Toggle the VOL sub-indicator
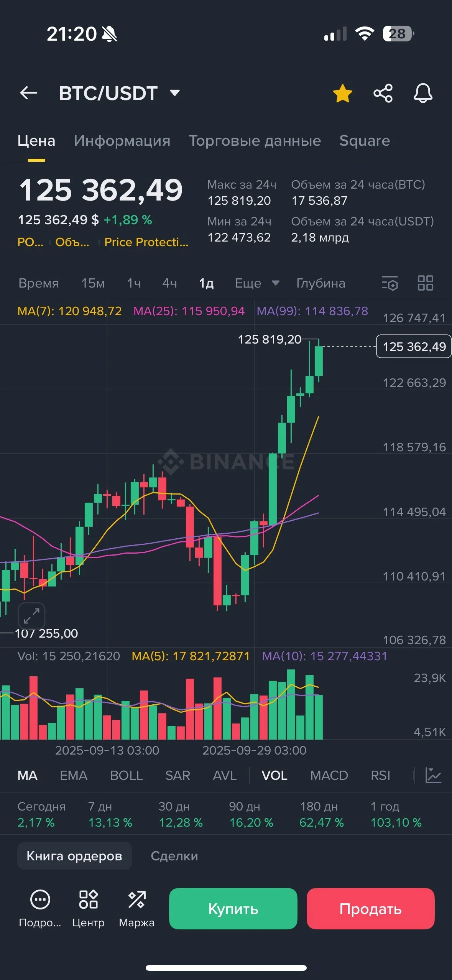Image resolution: width=452 pixels, height=980 pixels. [274, 775]
